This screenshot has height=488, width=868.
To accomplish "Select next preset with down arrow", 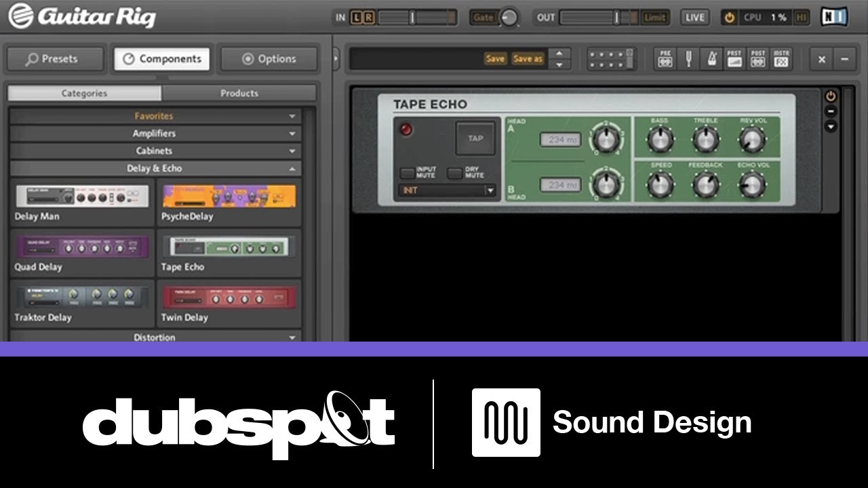I will click(x=559, y=64).
